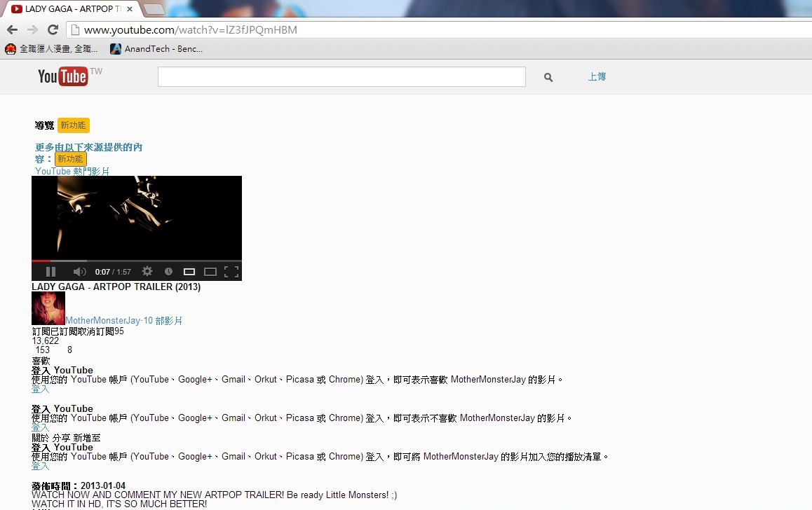Switch to large player size

(x=210, y=272)
